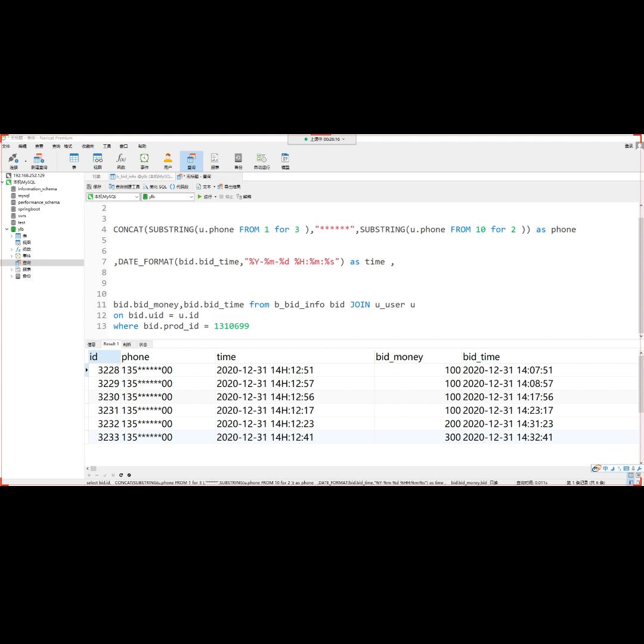The image size is (644, 644).
Task: Open the 视图 (View) toolbar icon
Action: pos(97,160)
